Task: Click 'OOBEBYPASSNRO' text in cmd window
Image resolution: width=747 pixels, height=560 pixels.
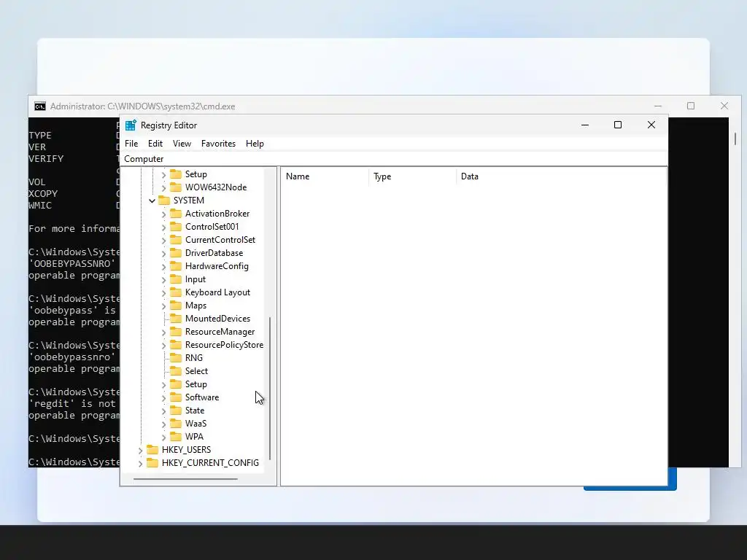Action: coord(72,264)
